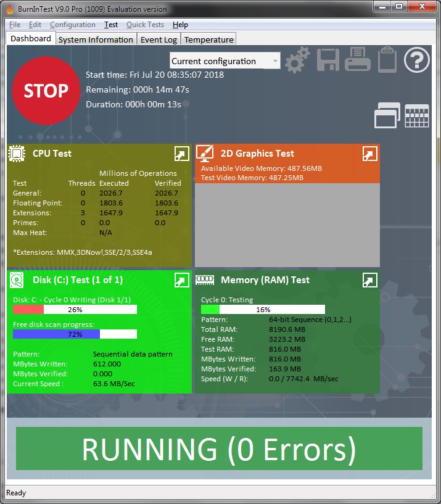Image resolution: width=441 pixels, height=504 pixels.
Task: Click the printer icon
Action: [x=358, y=59]
